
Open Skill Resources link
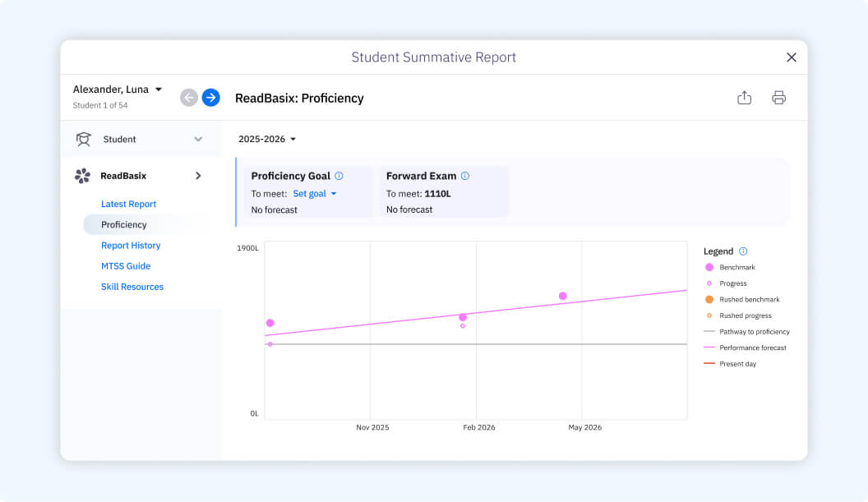pos(132,287)
